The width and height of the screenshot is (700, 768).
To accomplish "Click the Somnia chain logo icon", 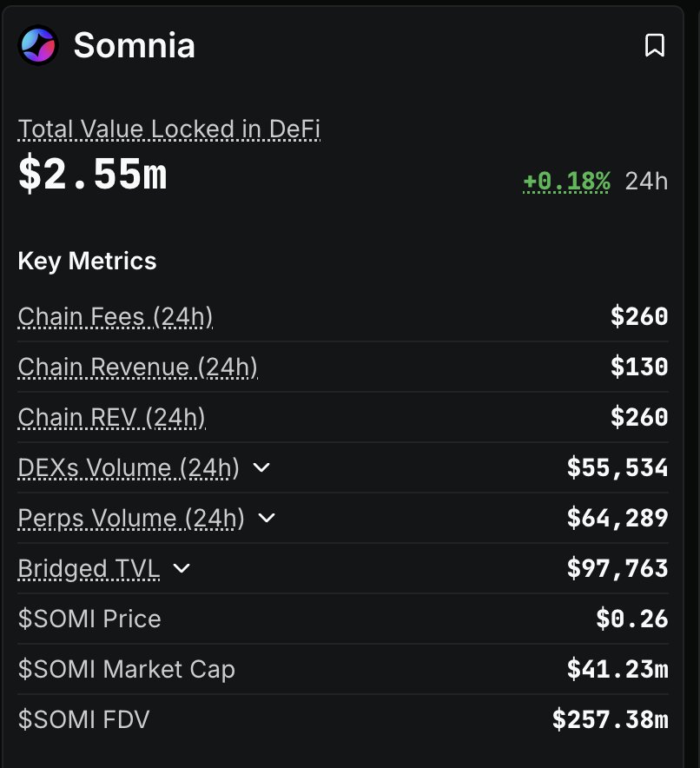I will coord(37,45).
